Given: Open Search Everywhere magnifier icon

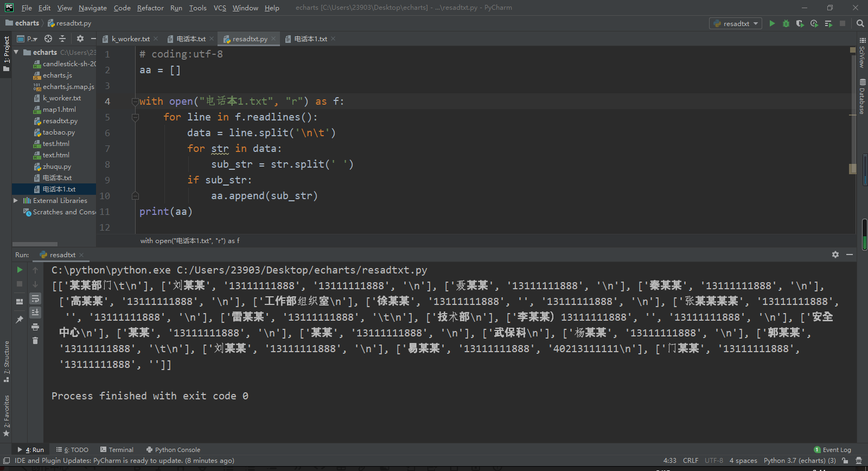Looking at the screenshot, I should [x=860, y=23].
